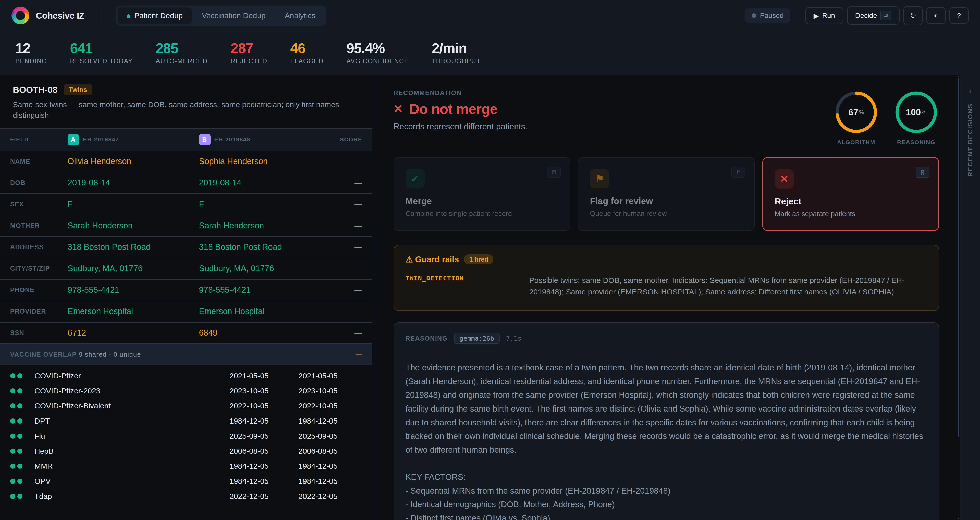Click the gemma:26b model badge
Viewport: 980px width, 520px height.
[477, 339]
